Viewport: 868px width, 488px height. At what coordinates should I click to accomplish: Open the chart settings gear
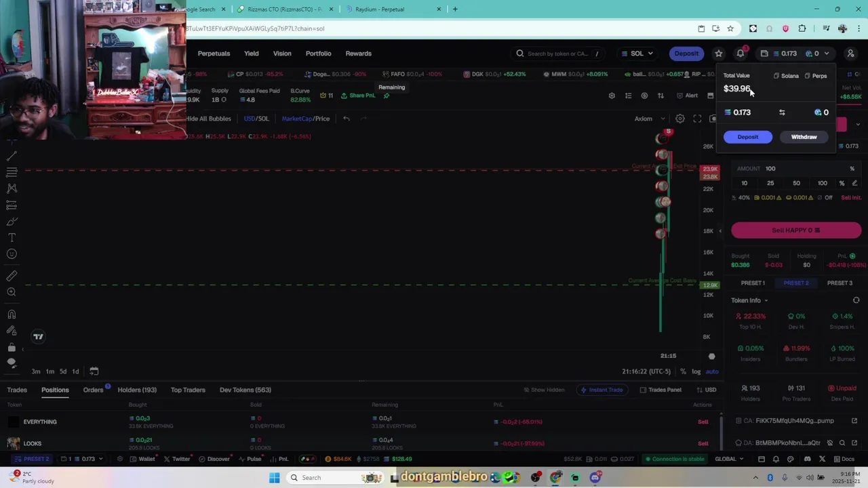point(680,119)
